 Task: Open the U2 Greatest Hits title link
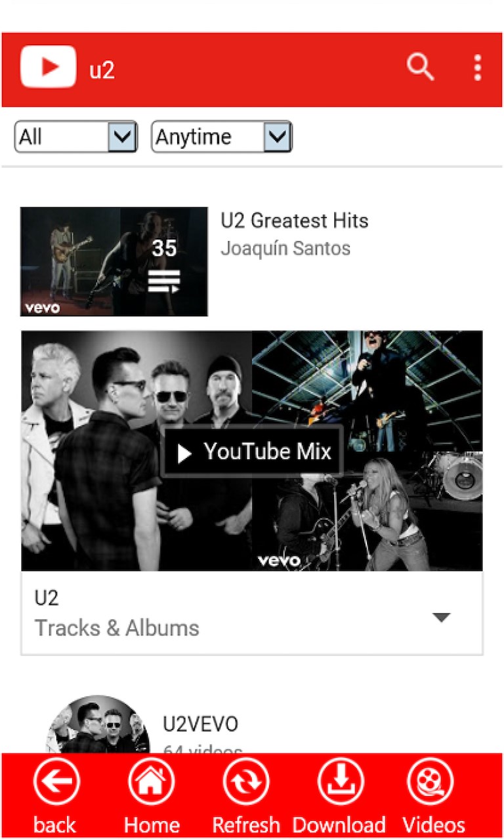tap(295, 220)
